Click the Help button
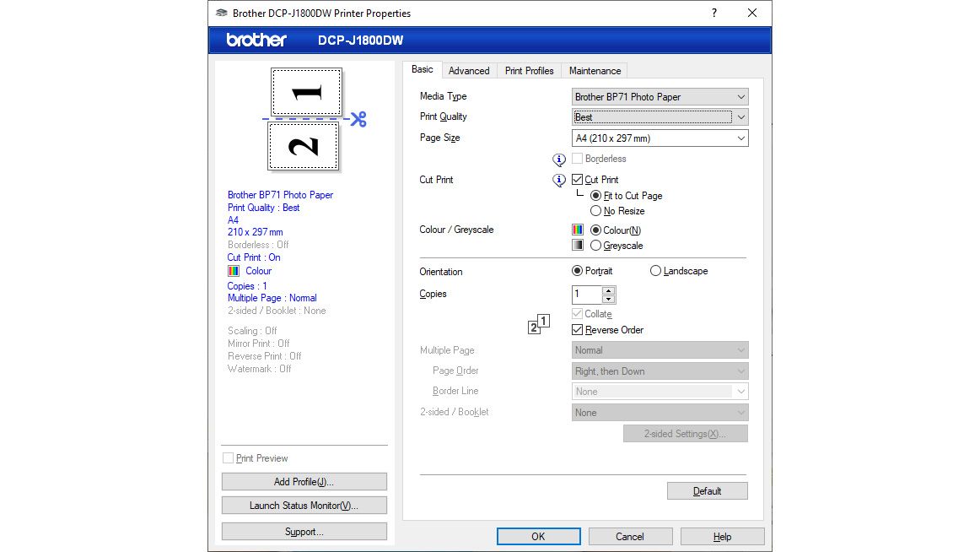980x552 pixels. click(x=722, y=536)
